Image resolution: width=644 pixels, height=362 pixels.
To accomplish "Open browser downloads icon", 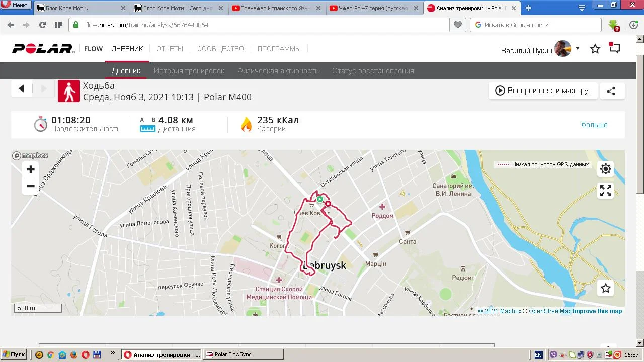I will tap(634, 25).
